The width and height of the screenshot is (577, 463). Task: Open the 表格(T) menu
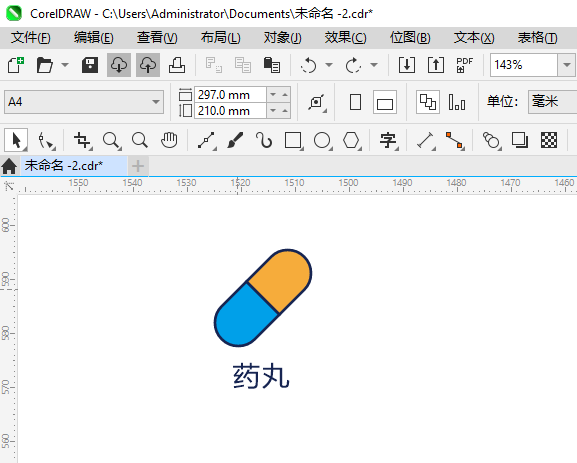click(537, 38)
